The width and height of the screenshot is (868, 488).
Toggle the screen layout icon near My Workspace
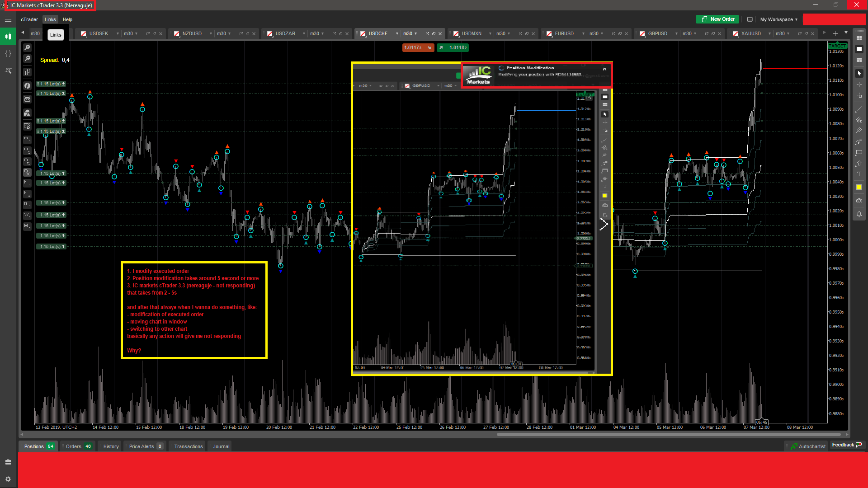pos(750,19)
